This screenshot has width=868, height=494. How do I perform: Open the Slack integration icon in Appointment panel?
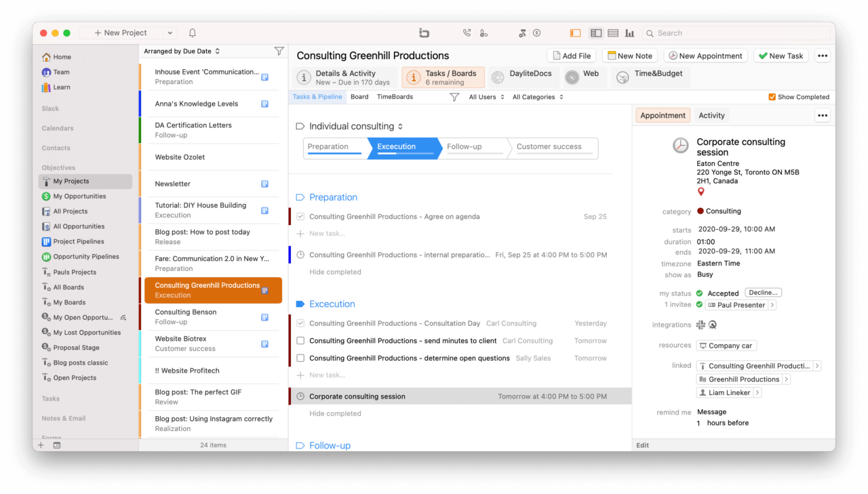point(701,325)
